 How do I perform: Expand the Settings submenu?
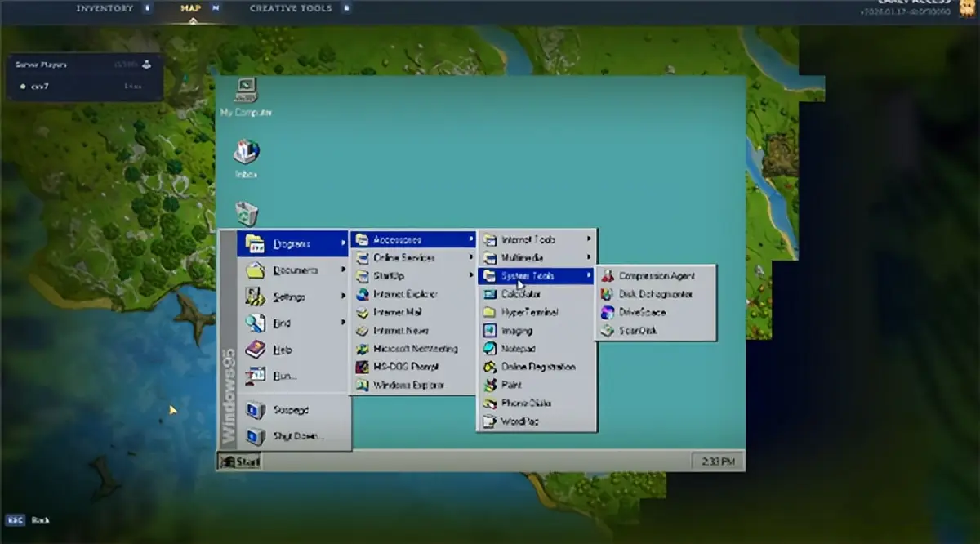(289, 297)
